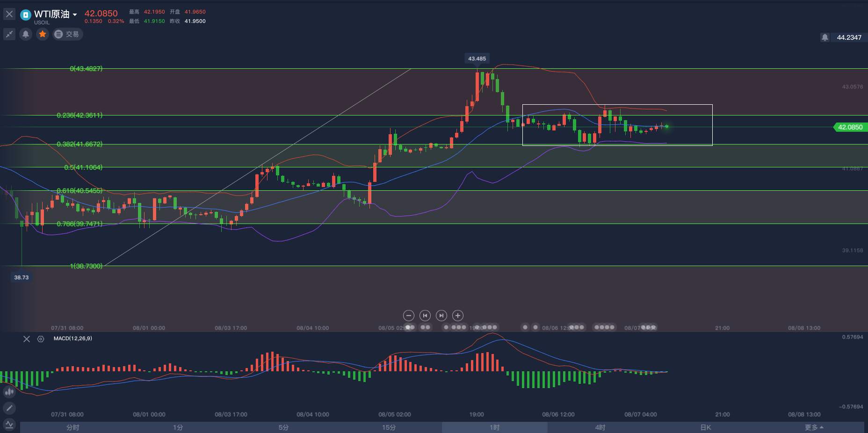
Task: Jump to the previous bars with skip-back button
Action: (425, 316)
